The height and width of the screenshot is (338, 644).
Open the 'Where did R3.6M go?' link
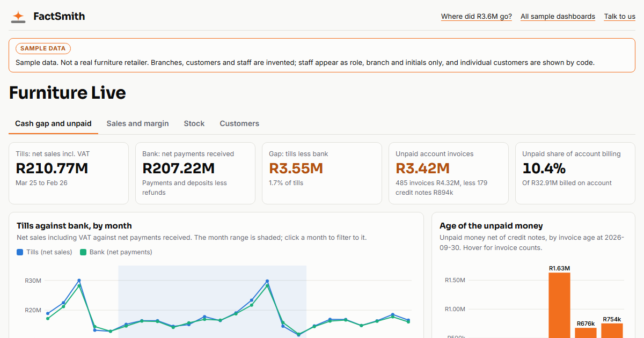(477, 17)
